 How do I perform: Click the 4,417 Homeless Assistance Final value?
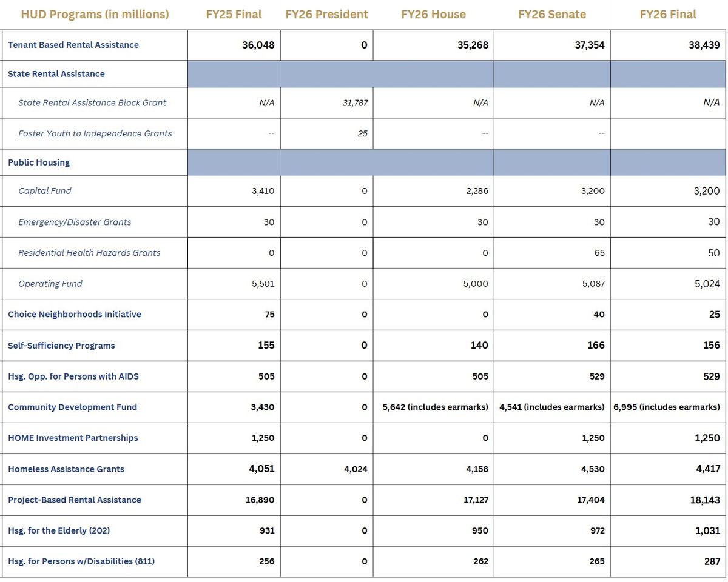pos(707,469)
